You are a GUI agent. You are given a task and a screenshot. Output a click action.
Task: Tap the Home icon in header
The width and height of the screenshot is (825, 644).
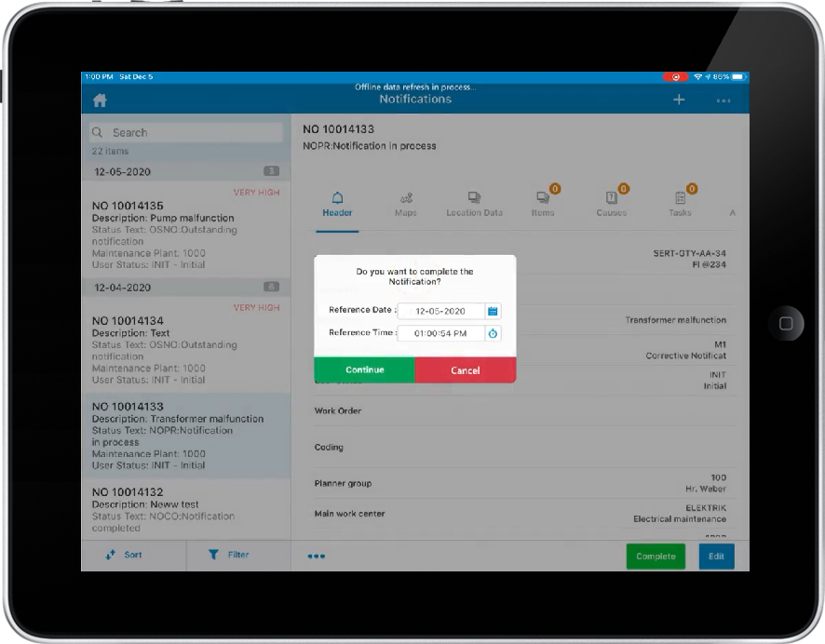101,101
